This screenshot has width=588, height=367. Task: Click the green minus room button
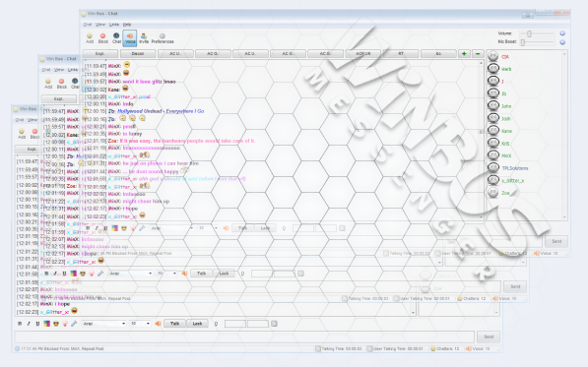[x=478, y=53]
